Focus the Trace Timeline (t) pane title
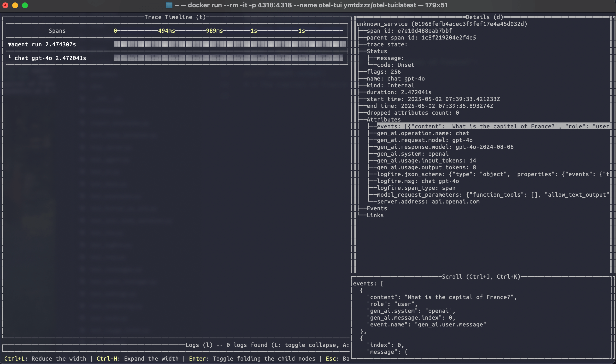616x364 pixels. click(x=175, y=17)
